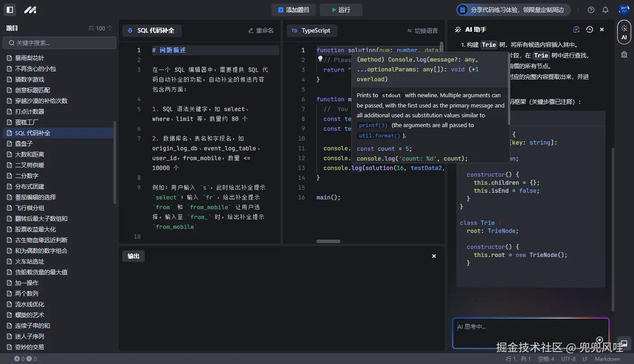Click the rename pencil icon next to SQL 代码补全

pos(251,30)
